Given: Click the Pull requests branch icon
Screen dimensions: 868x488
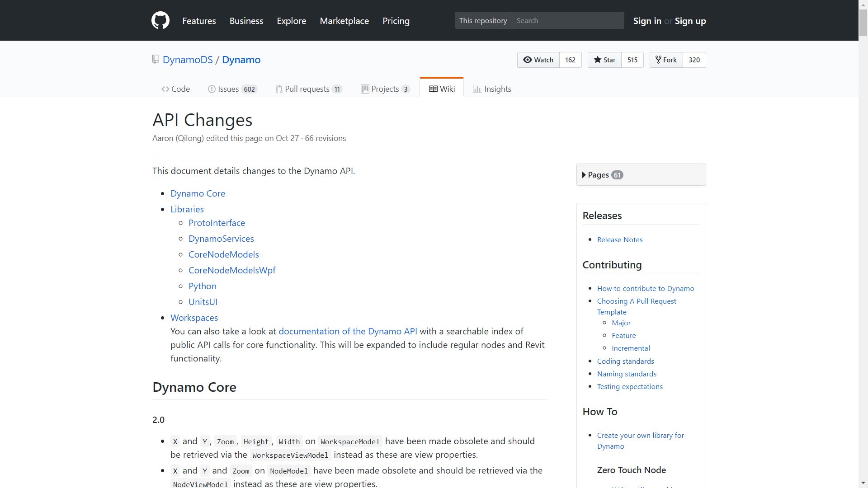Looking at the screenshot, I should click(279, 89).
